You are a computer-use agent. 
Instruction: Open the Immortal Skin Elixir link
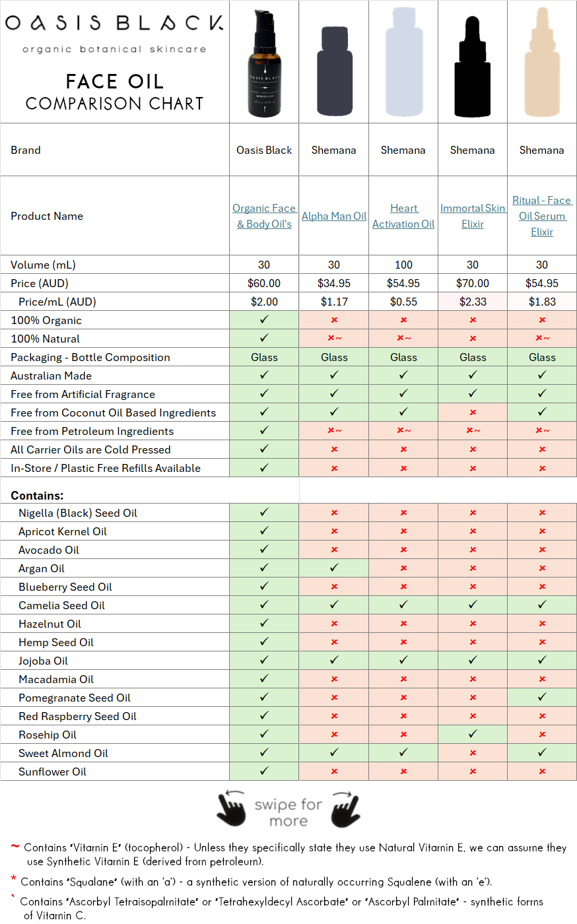(473, 216)
